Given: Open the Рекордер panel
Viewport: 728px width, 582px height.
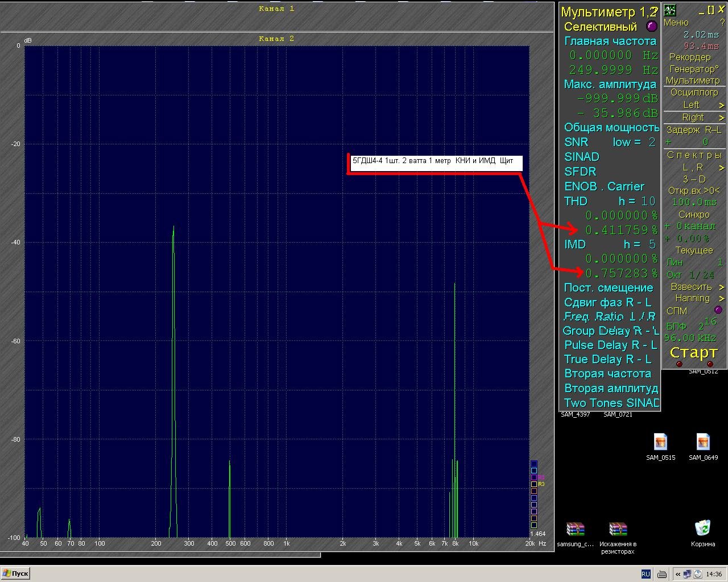Looking at the screenshot, I should tap(690, 57).
